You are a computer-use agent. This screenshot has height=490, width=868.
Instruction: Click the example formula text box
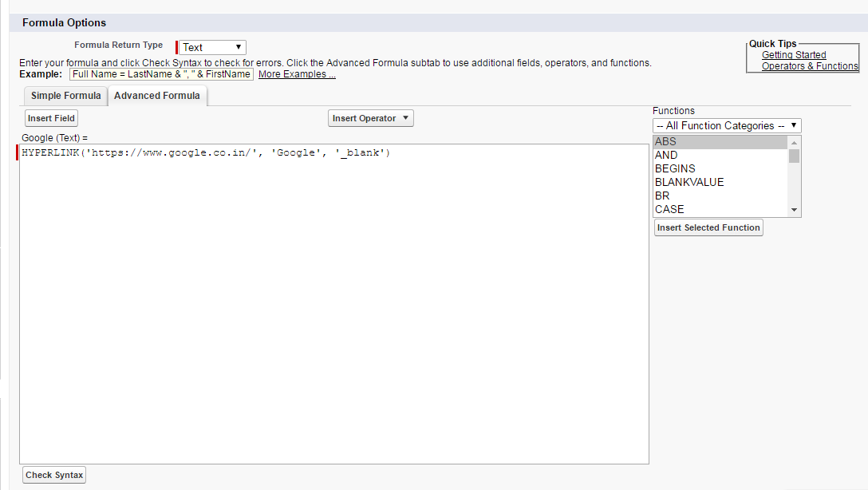point(161,74)
